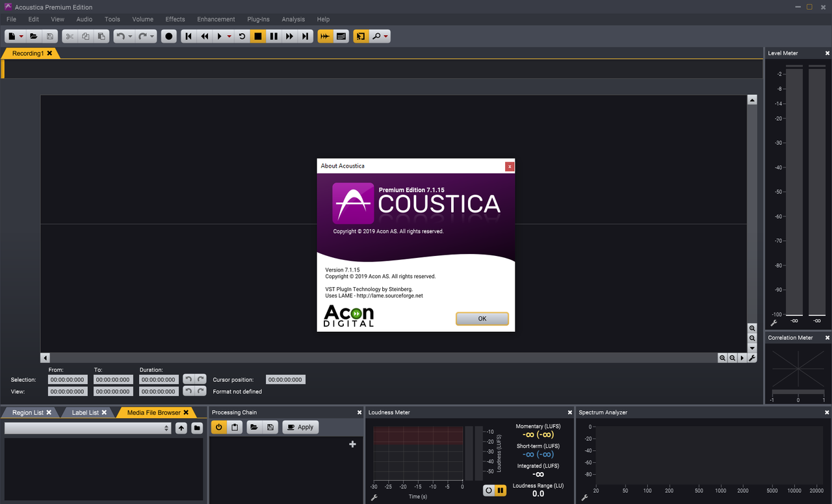
Task: Click the Cut scissors icon
Action: tap(69, 36)
